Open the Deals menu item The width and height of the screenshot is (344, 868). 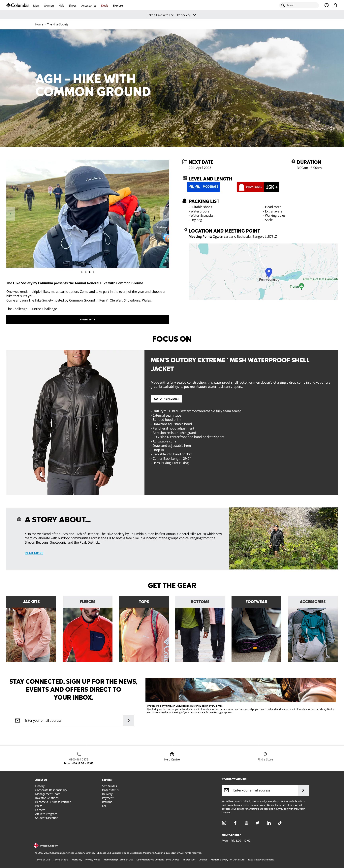[x=105, y=5]
